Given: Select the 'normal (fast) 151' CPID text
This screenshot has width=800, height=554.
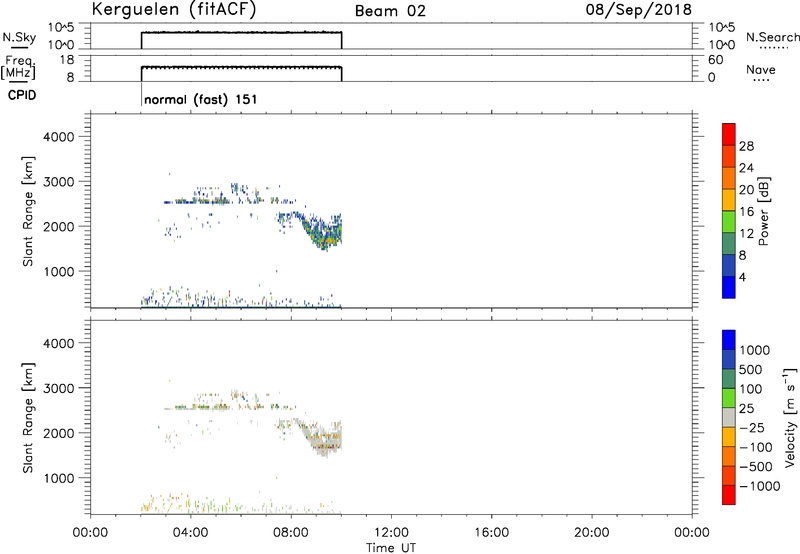Looking at the screenshot, I should [201, 99].
